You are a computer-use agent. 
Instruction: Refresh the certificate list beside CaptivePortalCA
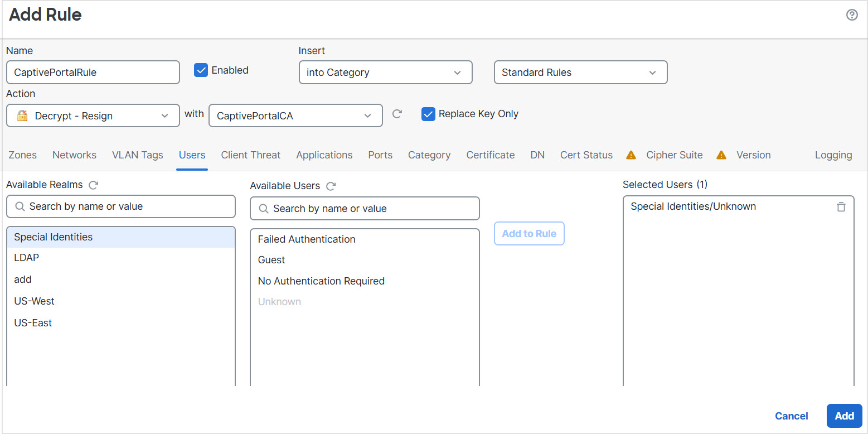coord(397,113)
